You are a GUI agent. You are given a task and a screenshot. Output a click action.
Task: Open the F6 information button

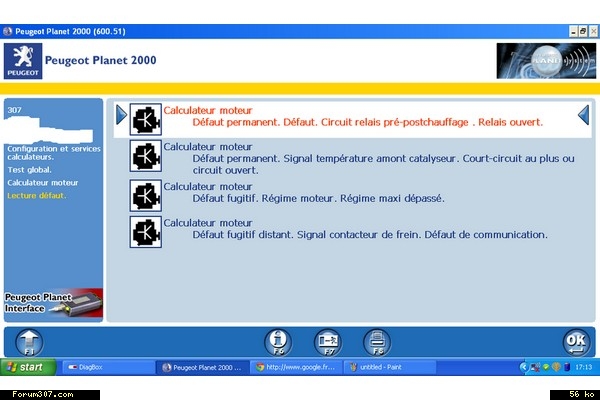tap(278, 342)
